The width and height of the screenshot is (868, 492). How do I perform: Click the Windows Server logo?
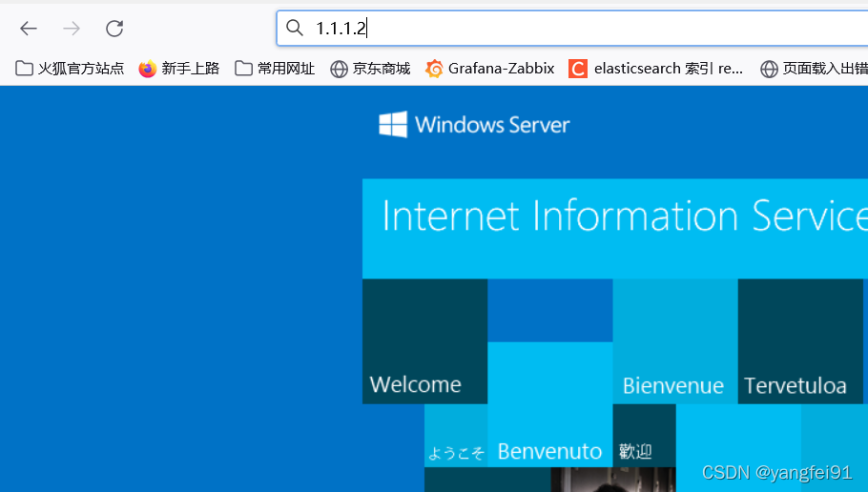pyautogui.click(x=474, y=125)
